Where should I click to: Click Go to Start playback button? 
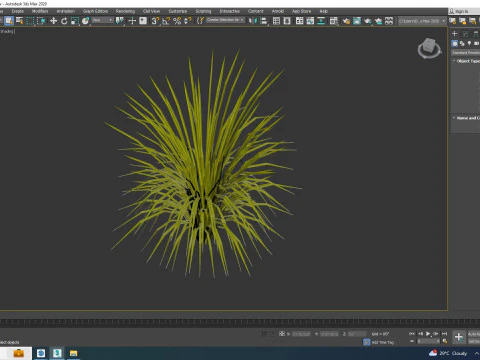(412, 333)
